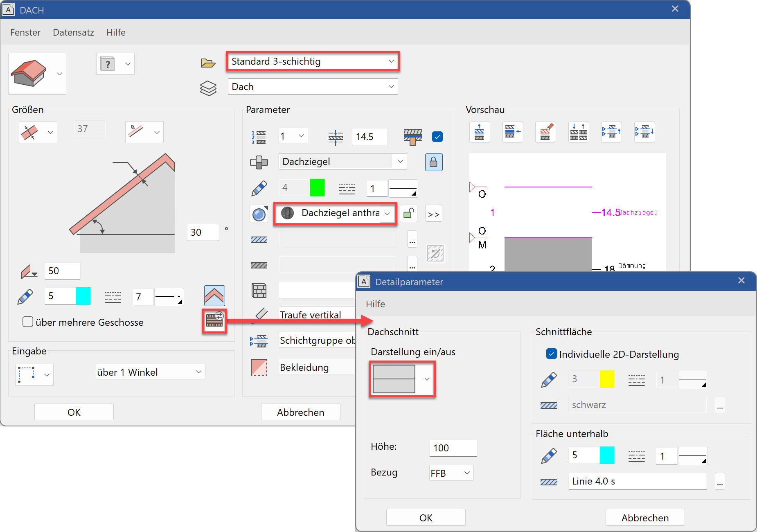This screenshot has height=532, width=757.
Task: Click the roof ridge symbol button
Action: tap(214, 295)
